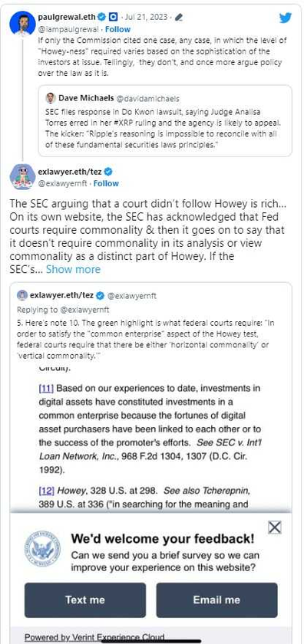Click the edited pencil icon
Image resolution: width=304 pixels, height=644 pixels.
[x=179, y=17]
